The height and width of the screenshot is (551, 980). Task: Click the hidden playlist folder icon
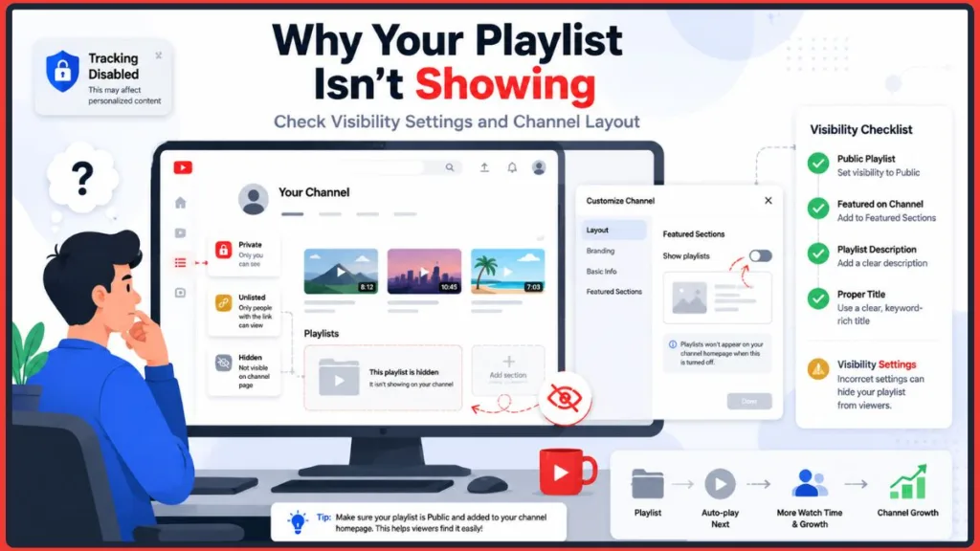pyautogui.click(x=339, y=377)
